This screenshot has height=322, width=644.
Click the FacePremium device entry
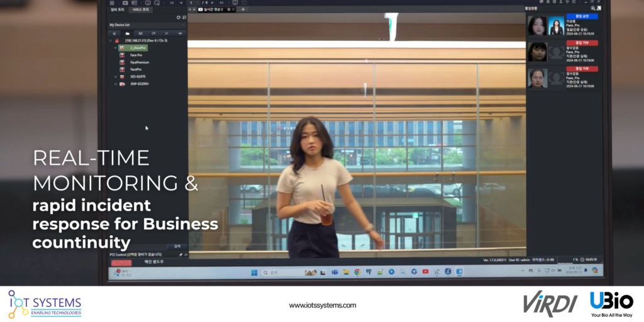coord(139,62)
